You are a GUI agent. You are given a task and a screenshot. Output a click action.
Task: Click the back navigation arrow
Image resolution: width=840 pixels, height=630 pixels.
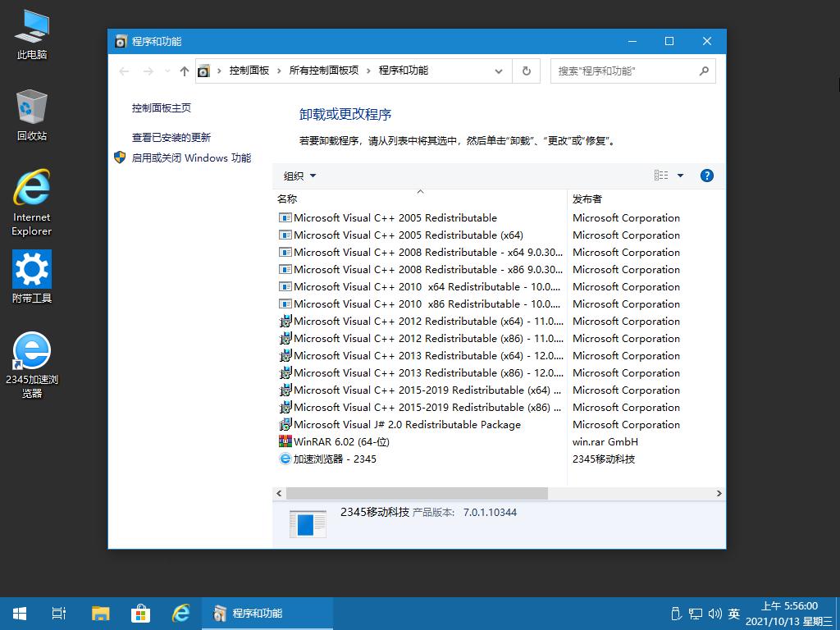click(x=125, y=71)
